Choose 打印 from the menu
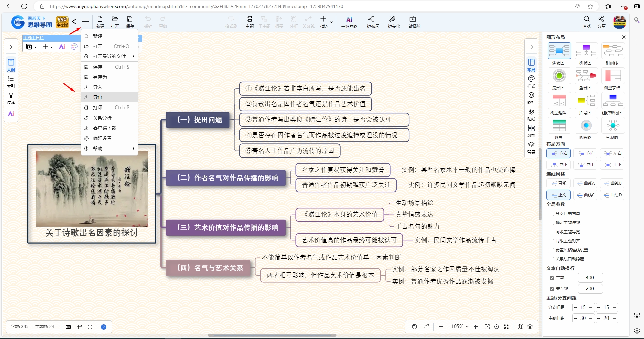 click(x=109, y=108)
